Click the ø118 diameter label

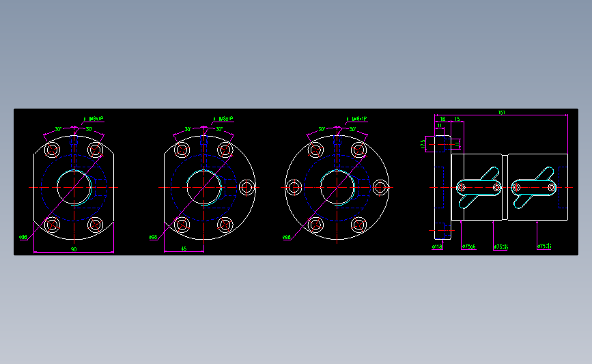(x=437, y=247)
